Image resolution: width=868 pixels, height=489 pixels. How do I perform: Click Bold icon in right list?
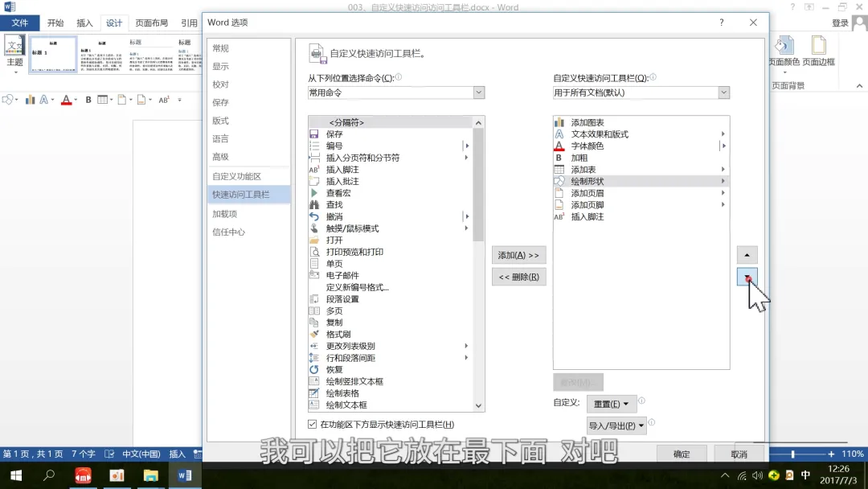tap(559, 158)
